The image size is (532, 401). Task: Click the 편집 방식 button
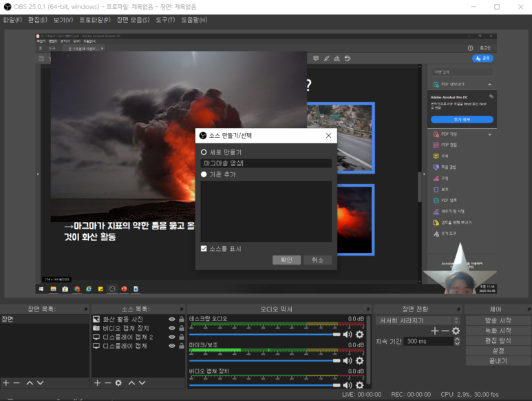(498, 340)
